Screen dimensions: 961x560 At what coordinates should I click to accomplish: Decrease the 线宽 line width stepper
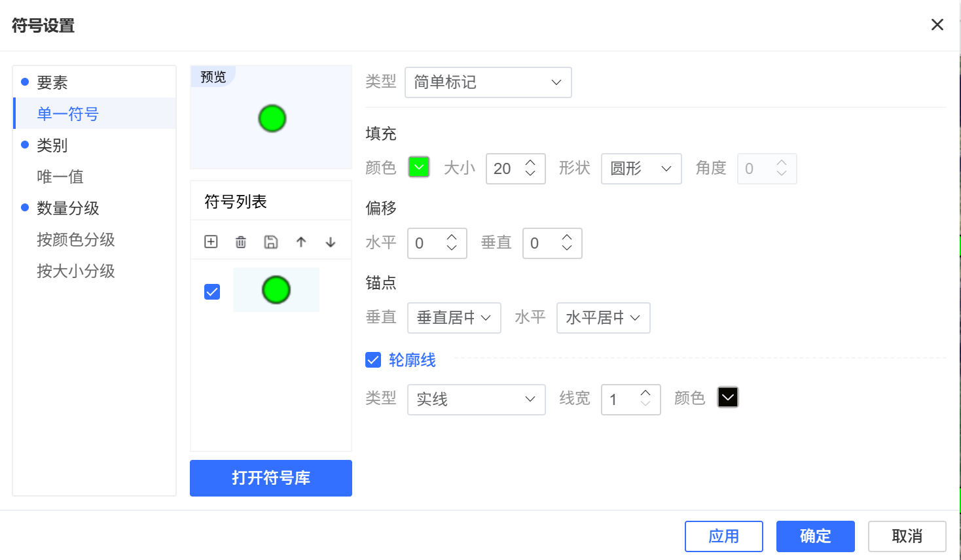pyautogui.click(x=645, y=404)
